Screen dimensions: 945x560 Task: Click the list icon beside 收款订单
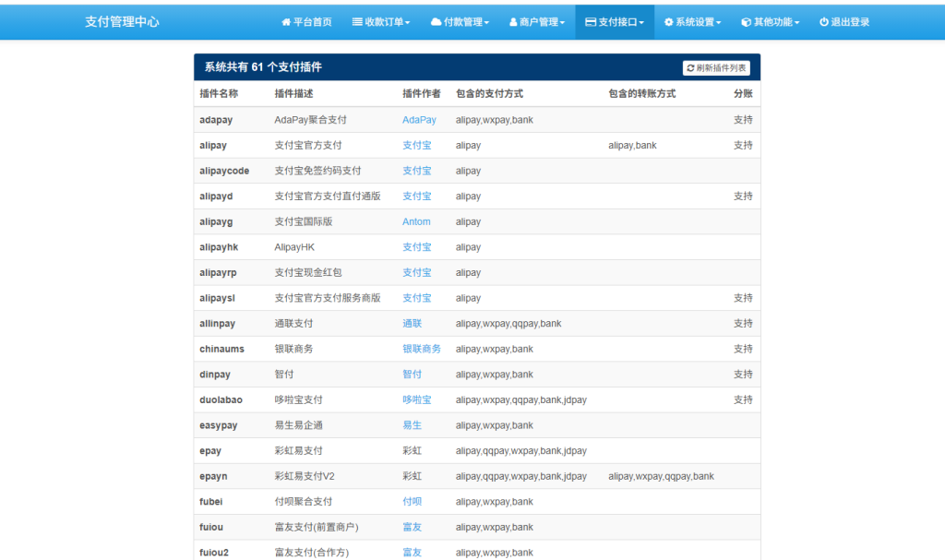pyautogui.click(x=357, y=22)
